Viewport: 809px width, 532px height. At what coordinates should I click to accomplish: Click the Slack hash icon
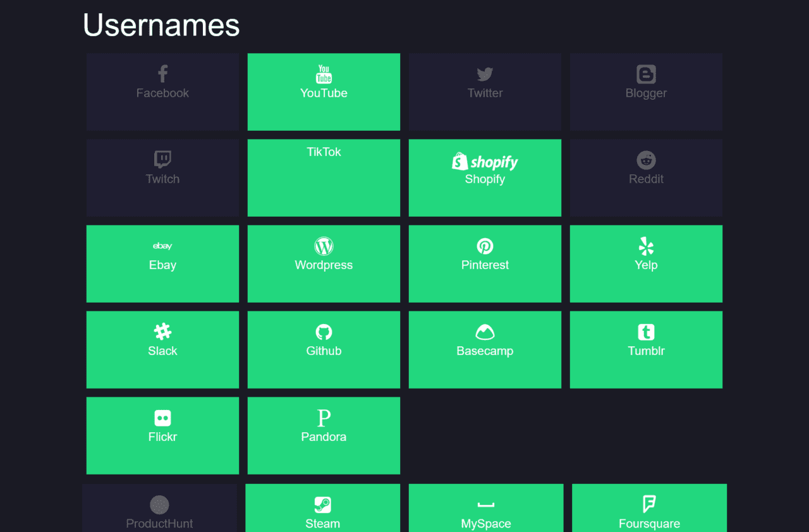click(162, 332)
